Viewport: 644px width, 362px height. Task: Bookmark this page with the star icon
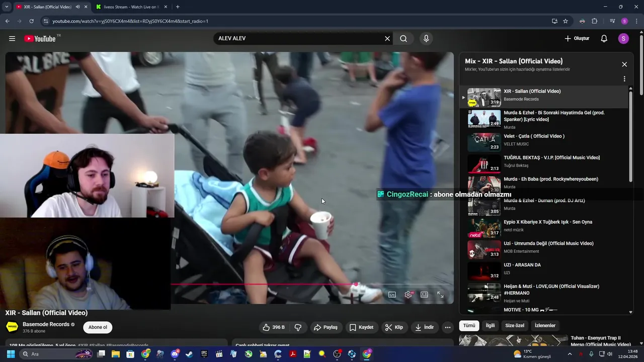point(566,21)
